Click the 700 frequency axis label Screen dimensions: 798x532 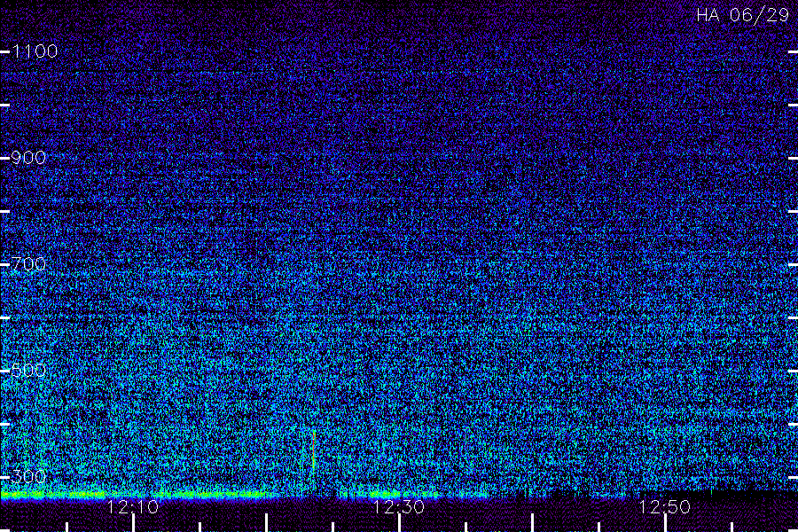(28, 264)
